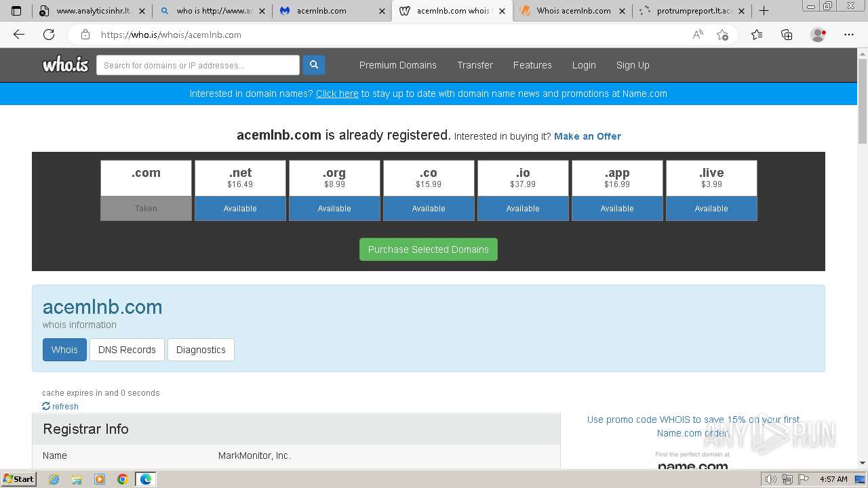868x488 pixels.
Task: Click the Edge icon in taskbar
Action: (146, 479)
